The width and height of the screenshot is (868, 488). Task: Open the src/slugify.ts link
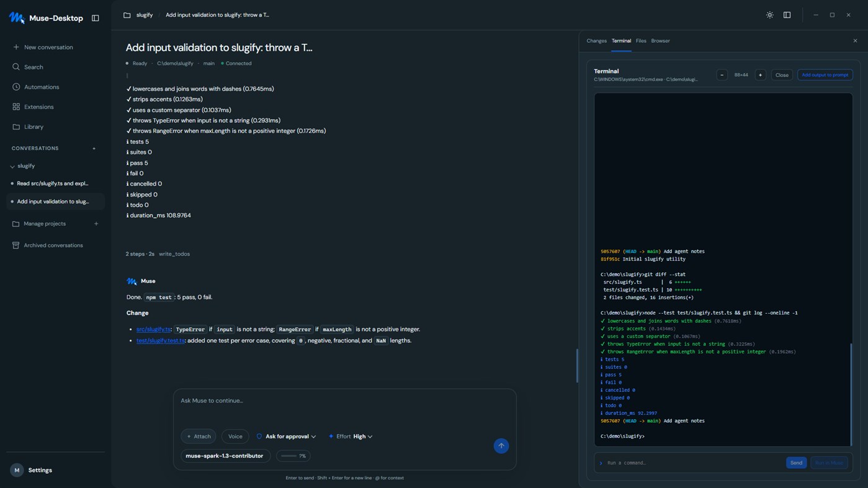[153, 329]
